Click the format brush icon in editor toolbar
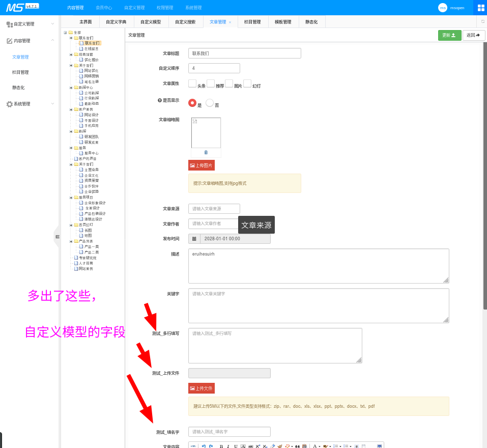 click(280, 446)
